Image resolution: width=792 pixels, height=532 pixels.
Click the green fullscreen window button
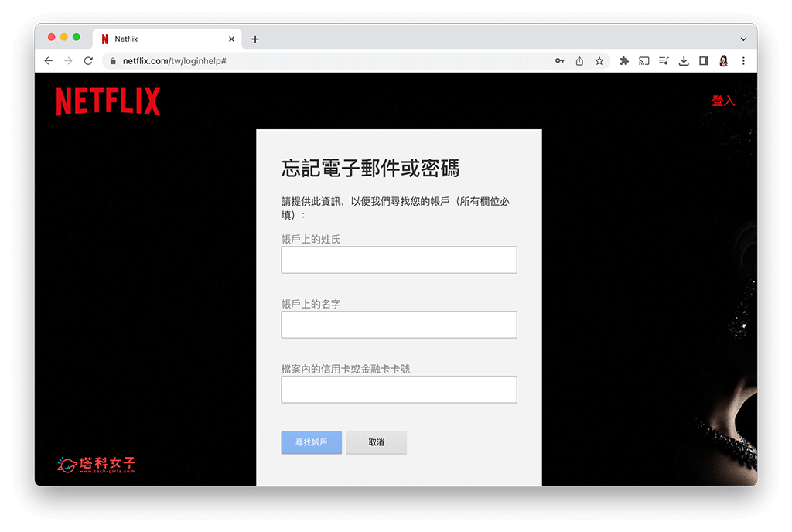77,37
